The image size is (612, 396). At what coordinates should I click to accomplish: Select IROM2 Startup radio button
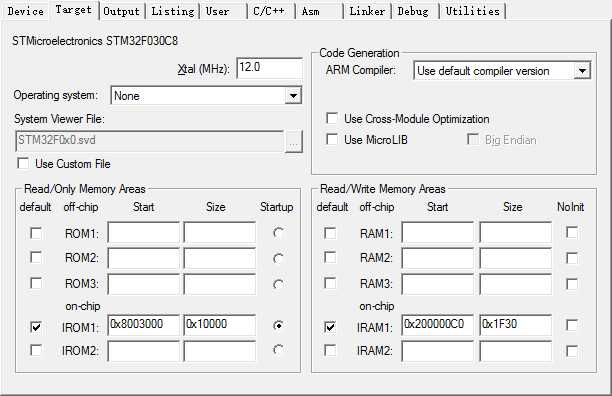point(278,350)
